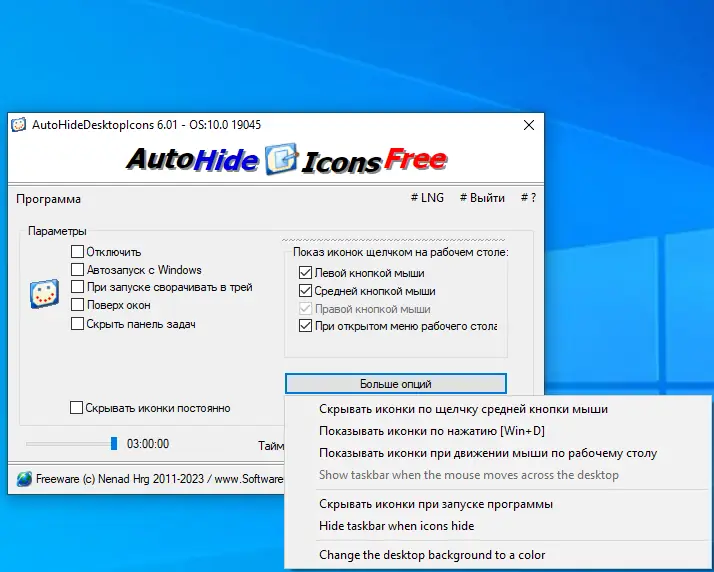The height and width of the screenshot is (572, 714).
Task: Click the smiley face icon in Параметры
Action: [x=44, y=294]
